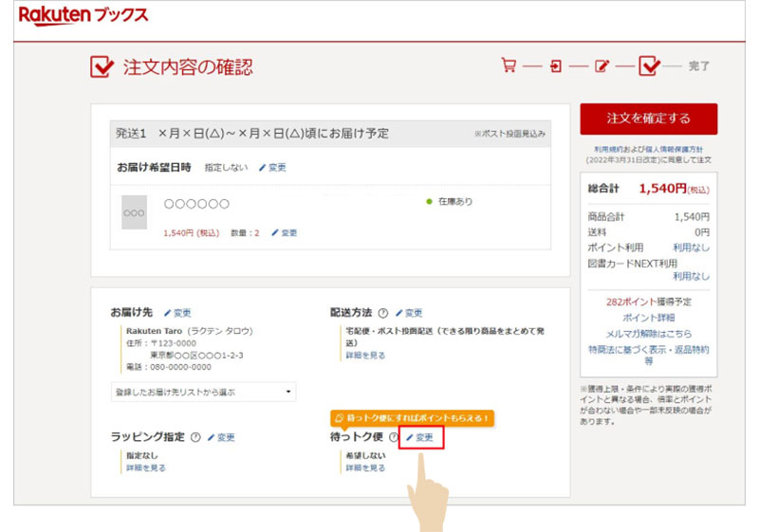Click 特商法に基づく表示・返品特約等 link
Viewport: 759px width, 532px height.
pyautogui.click(x=649, y=355)
